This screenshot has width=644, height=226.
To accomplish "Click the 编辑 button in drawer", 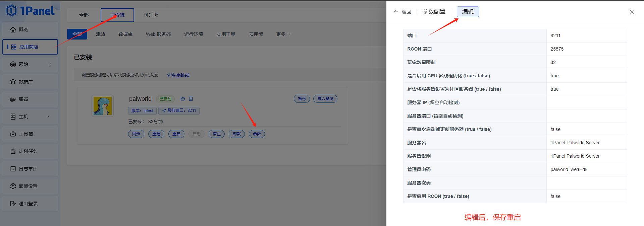I will coord(468,12).
